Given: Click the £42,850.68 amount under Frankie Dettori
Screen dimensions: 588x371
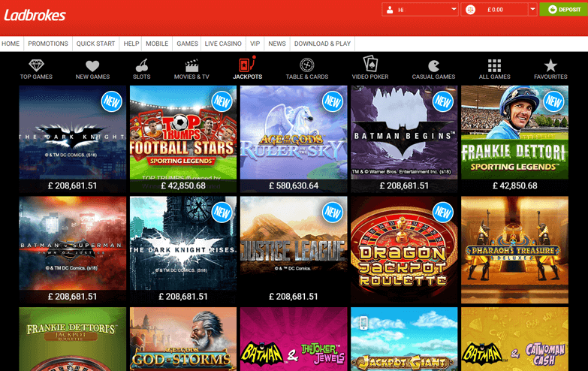Looking at the screenshot, I should click(514, 185).
